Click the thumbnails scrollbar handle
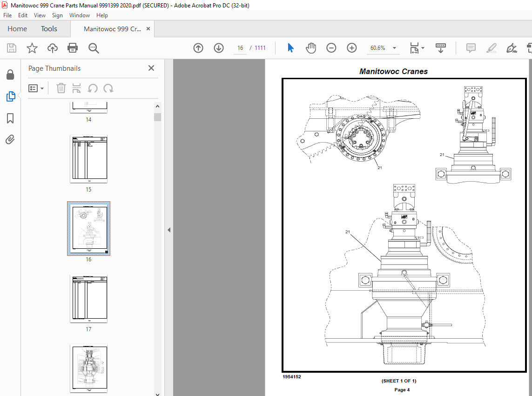The height and width of the screenshot is (396, 532). pyautogui.click(x=157, y=117)
